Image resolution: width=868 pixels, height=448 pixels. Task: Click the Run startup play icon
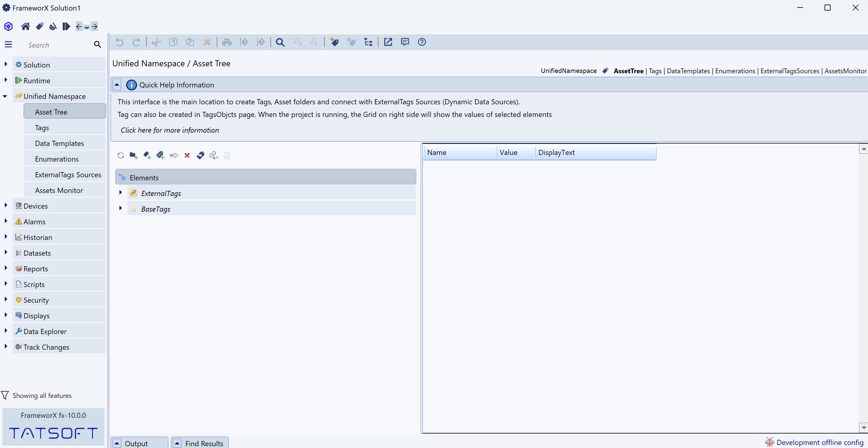pyautogui.click(x=66, y=26)
